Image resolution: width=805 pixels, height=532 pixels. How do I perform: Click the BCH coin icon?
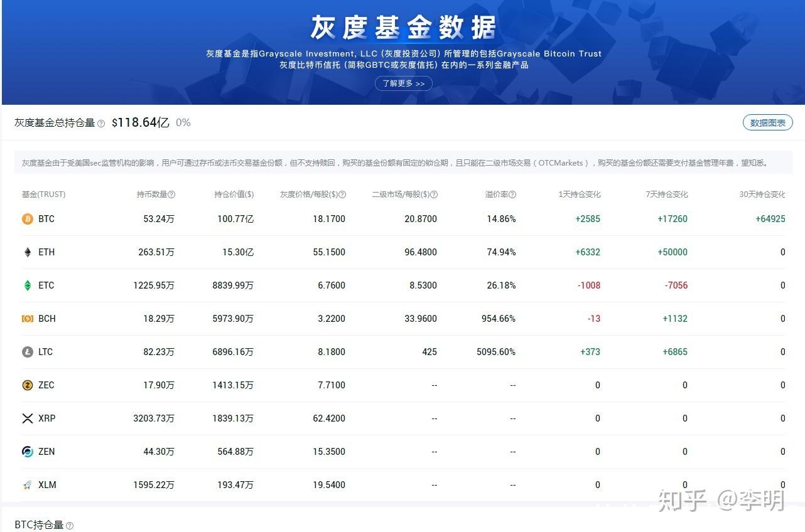click(28, 319)
